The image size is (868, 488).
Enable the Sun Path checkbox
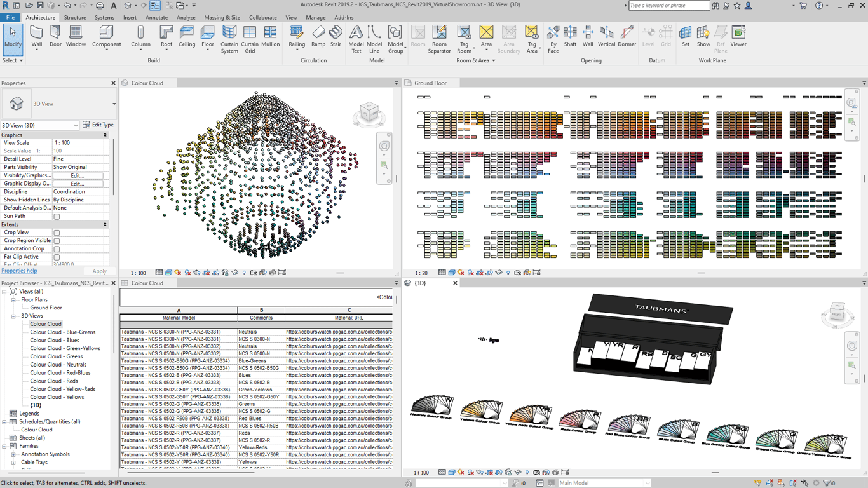pyautogui.click(x=57, y=217)
